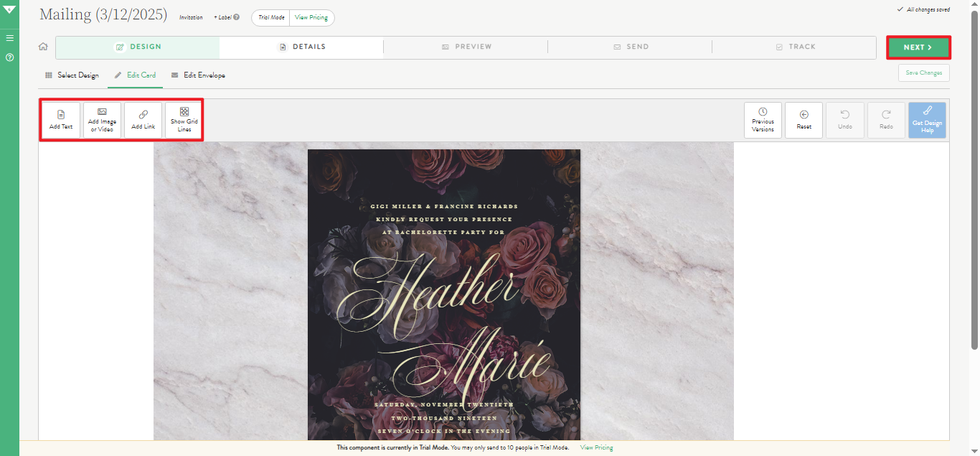Click the green Next button

coord(918,47)
